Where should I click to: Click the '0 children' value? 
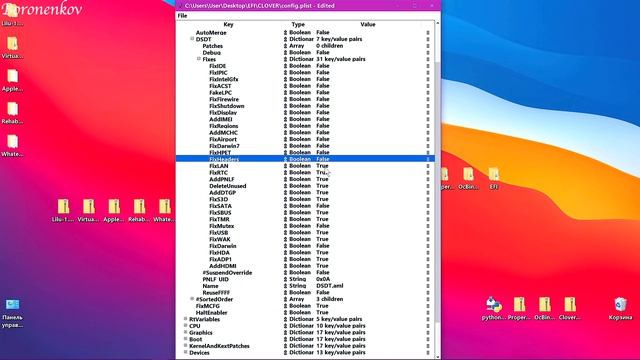(x=329, y=46)
